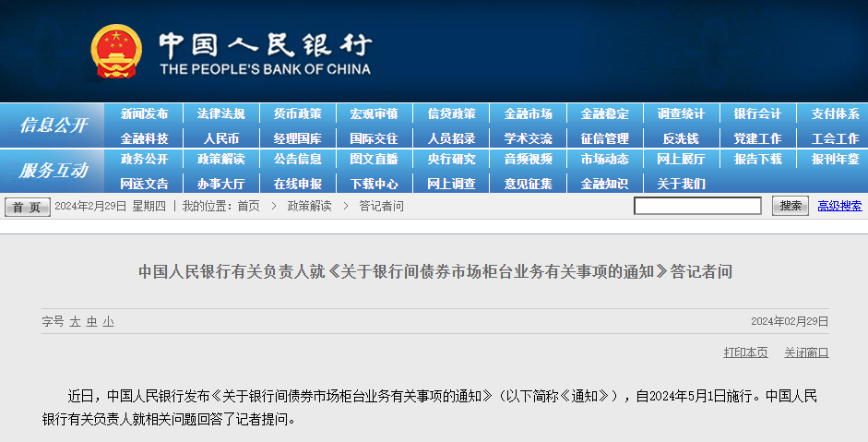Select the 人民币 menu item
The image size is (868, 442).
(220, 138)
